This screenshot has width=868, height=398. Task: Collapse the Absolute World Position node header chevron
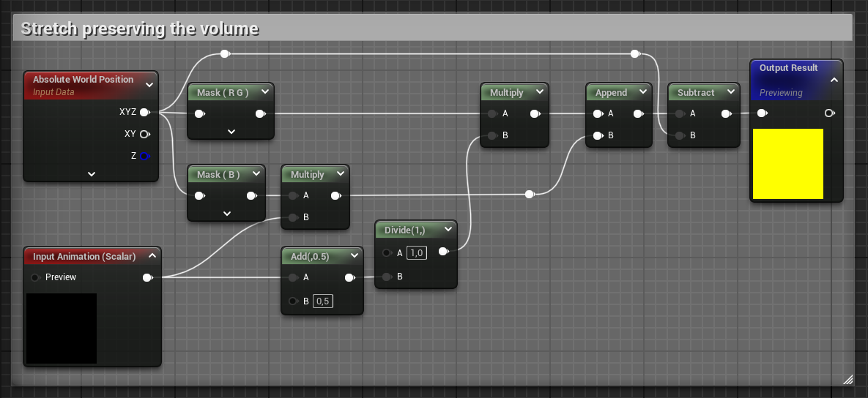click(x=149, y=85)
